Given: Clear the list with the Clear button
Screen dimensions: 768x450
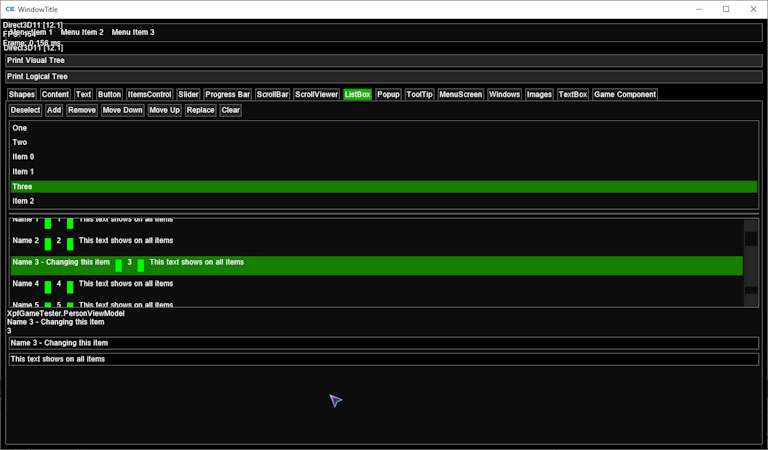Looking at the screenshot, I should tap(230, 111).
